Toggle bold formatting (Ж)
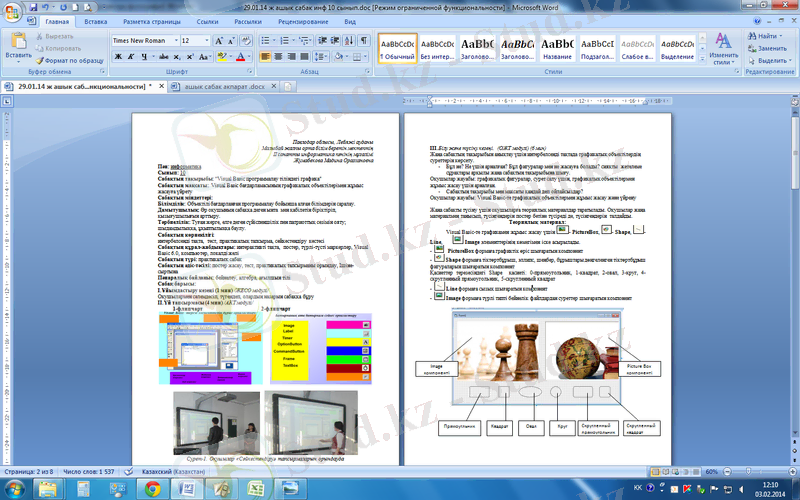Image resolution: width=800 pixels, height=500 pixels. (118, 57)
